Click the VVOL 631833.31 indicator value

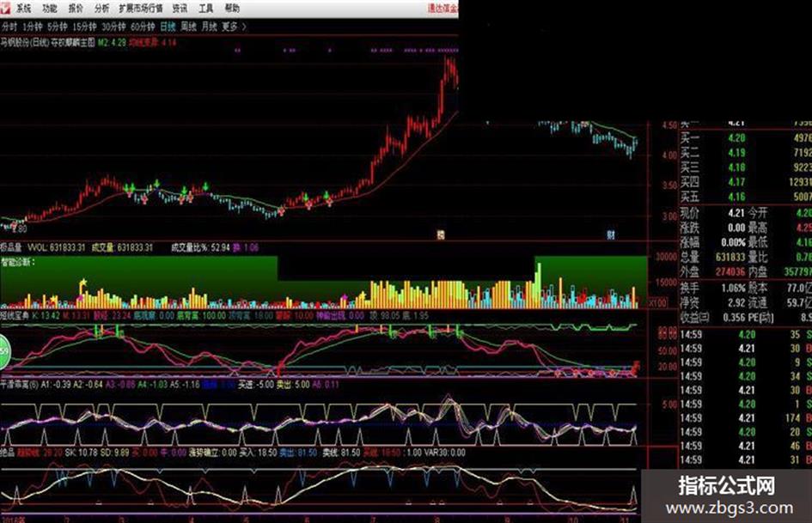pos(56,247)
